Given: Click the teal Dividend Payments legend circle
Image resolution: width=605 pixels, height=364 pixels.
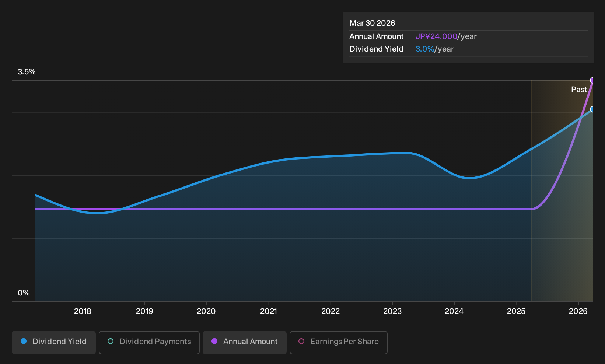Looking at the screenshot, I should (x=111, y=341).
